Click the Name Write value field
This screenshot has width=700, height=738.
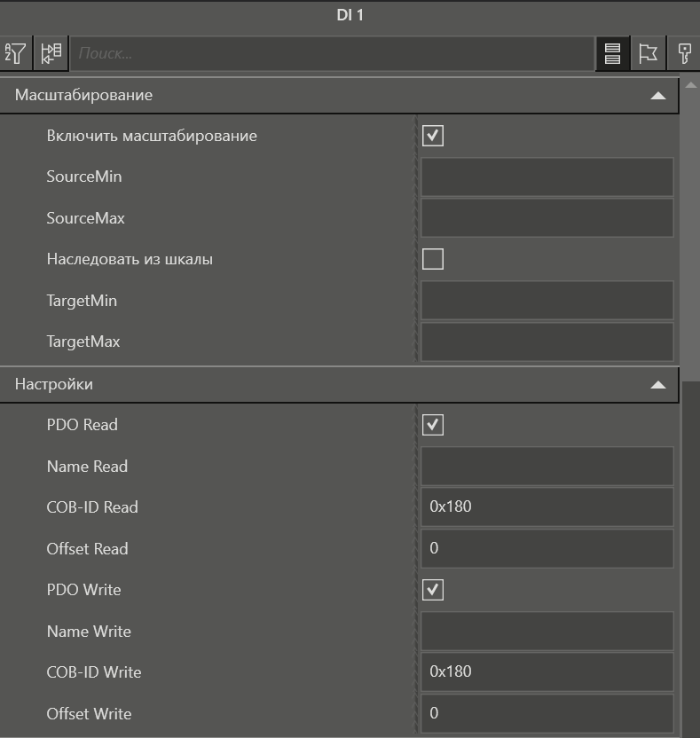point(547,632)
